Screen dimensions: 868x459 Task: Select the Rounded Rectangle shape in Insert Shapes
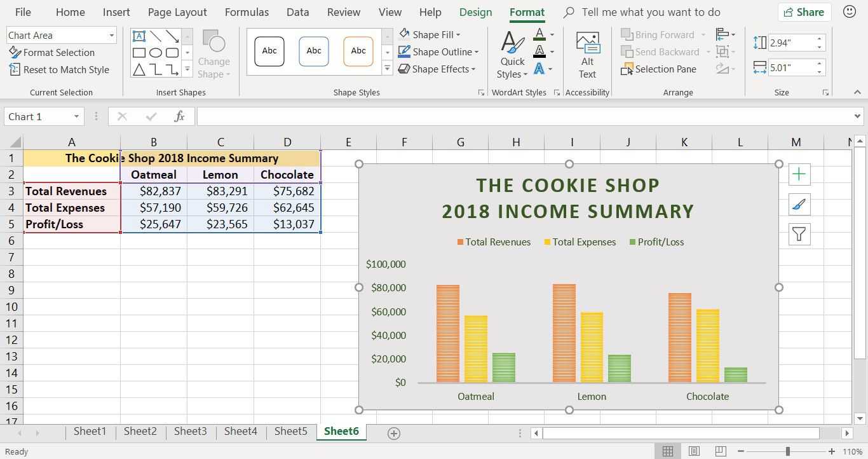tap(172, 53)
